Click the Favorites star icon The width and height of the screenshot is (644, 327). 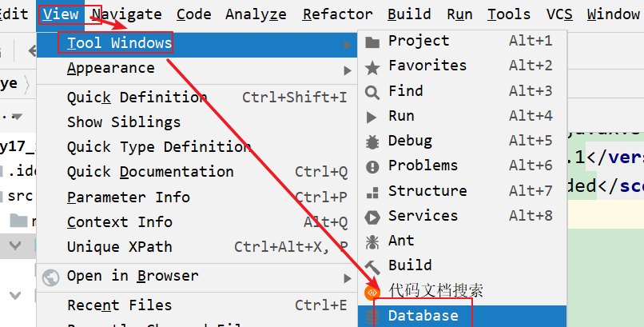pos(372,67)
